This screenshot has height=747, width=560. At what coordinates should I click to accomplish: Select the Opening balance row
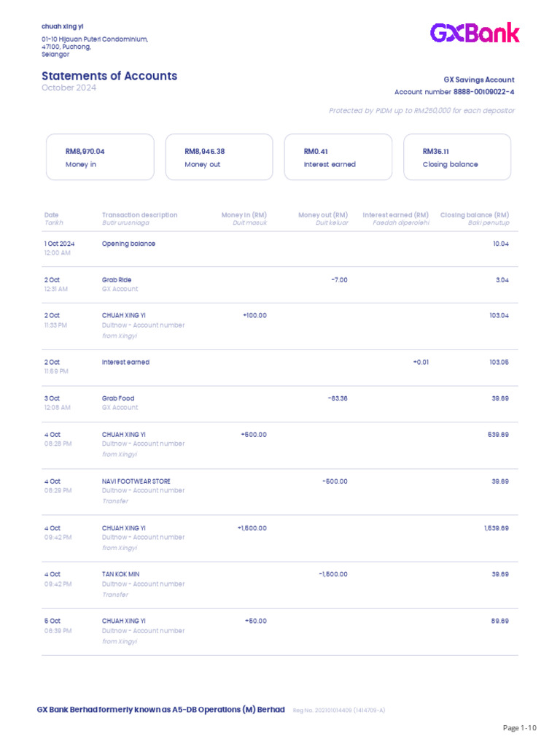click(279, 249)
